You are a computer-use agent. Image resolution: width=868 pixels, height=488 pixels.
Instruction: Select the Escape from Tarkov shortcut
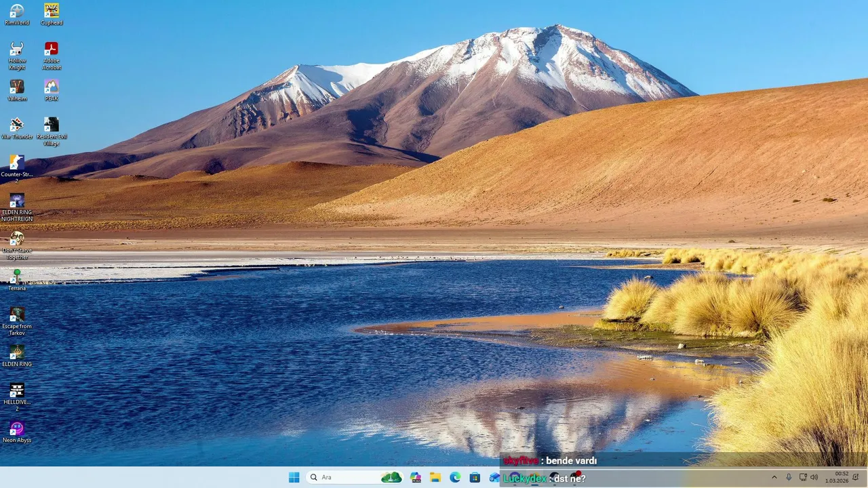point(17,321)
